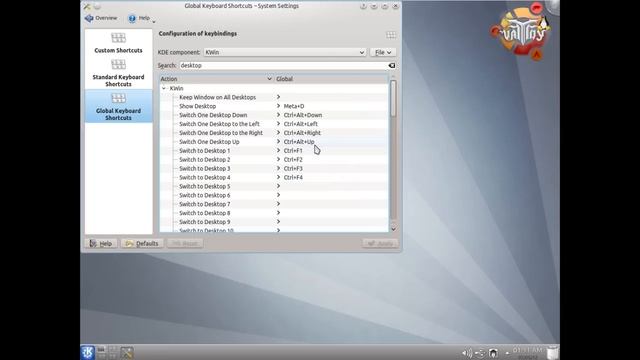Expand Switch One Desktop to the Left options
Screen dimensions: 640x360
coord(278,124)
